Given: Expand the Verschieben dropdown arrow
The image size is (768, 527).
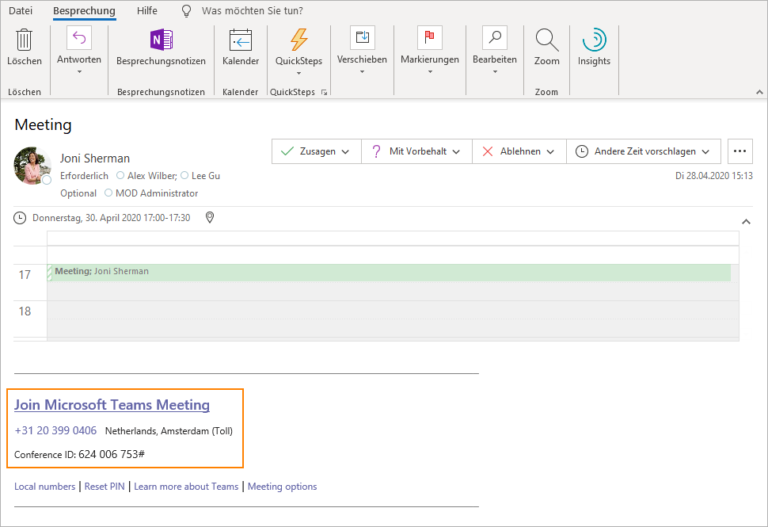Looking at the screenshot, I should pos(362,72).
